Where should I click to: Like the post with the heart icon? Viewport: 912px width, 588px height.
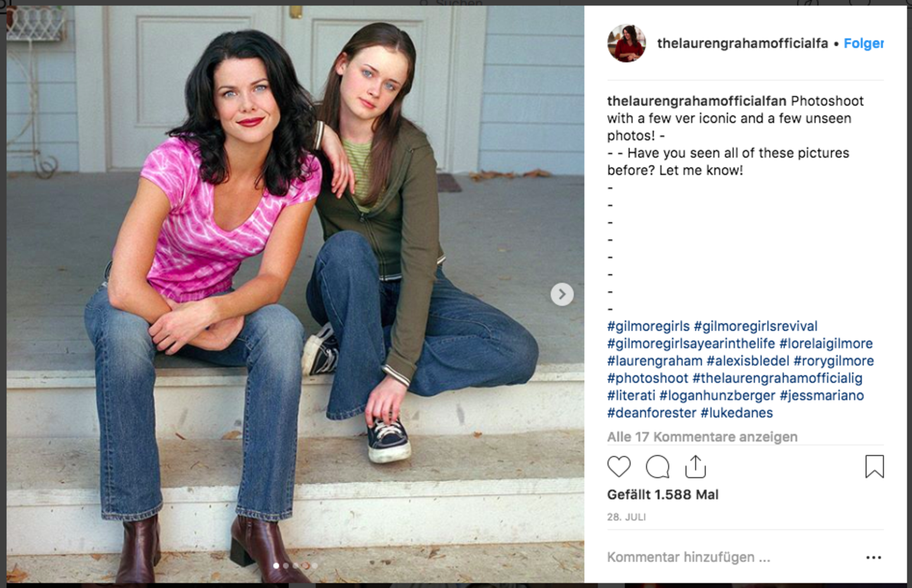[x=619, y=466]
